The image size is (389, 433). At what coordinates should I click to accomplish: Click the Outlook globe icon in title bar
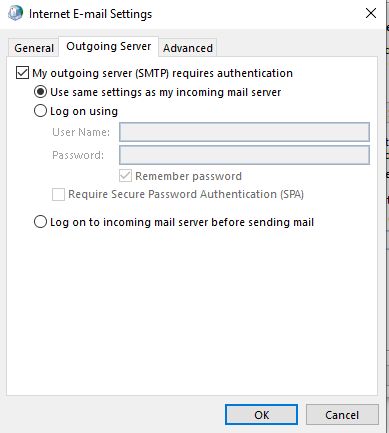tap(16, 13)
